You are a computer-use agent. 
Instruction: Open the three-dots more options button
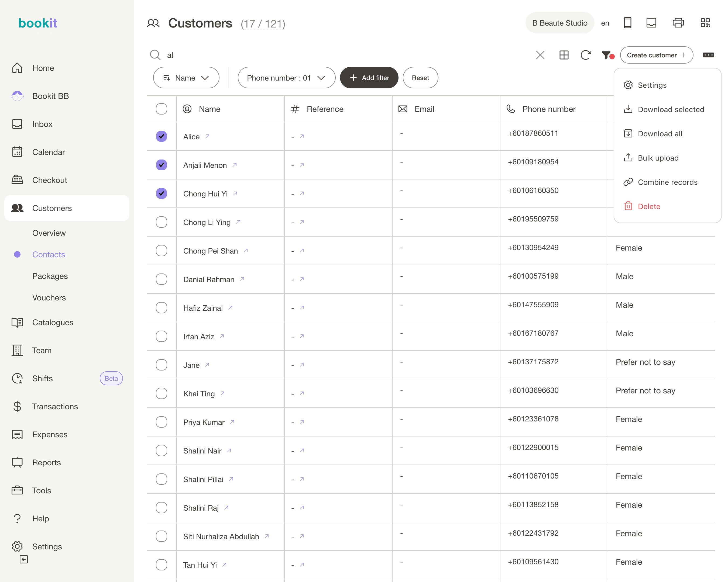tap(708, 55)
